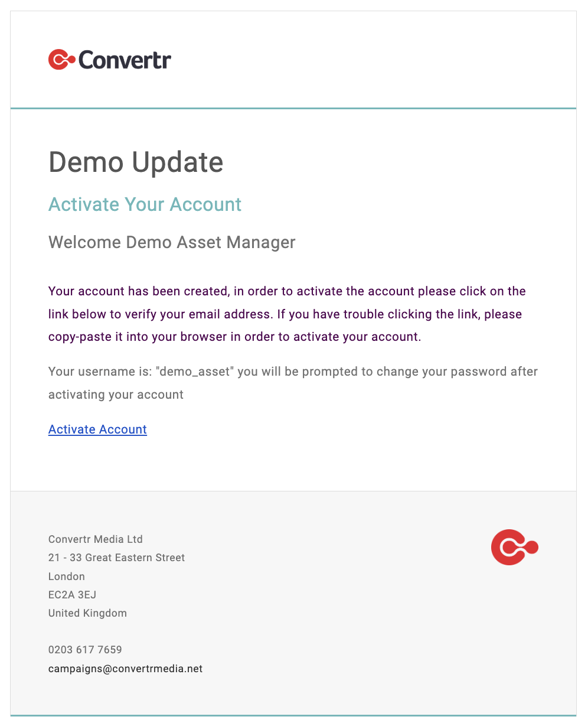Click the "demo_asset" username text
This screenshot has width=588, height=723.
click(x=194, y=372)
